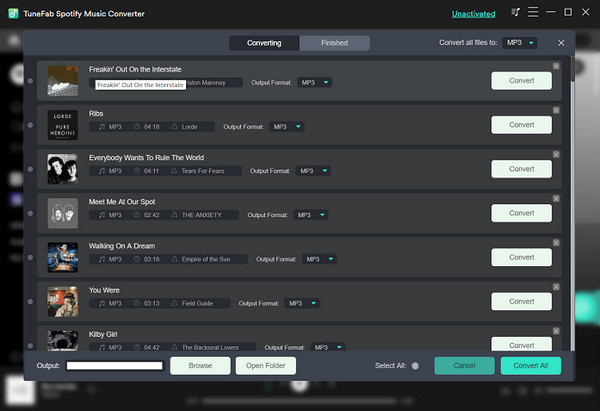Convert the You Were track
Screen dimensions: 600x411
521,301
